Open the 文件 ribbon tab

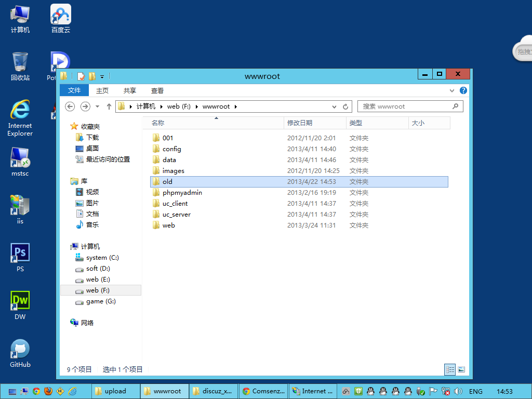pyautogui.click(x=74, y=90)
